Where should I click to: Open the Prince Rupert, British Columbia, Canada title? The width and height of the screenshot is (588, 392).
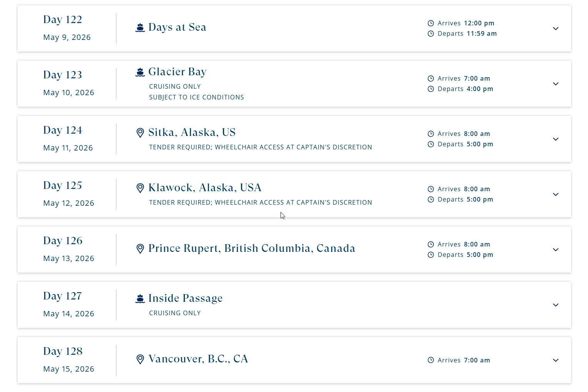[x=252, y=248]
